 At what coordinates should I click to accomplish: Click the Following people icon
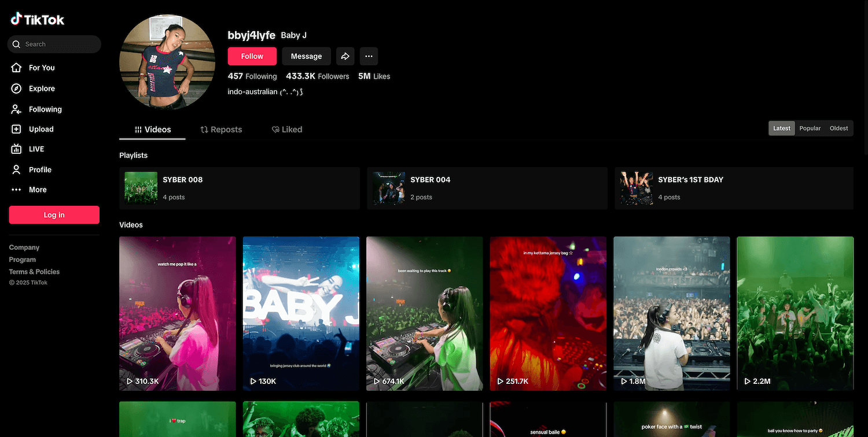point(17,109)
